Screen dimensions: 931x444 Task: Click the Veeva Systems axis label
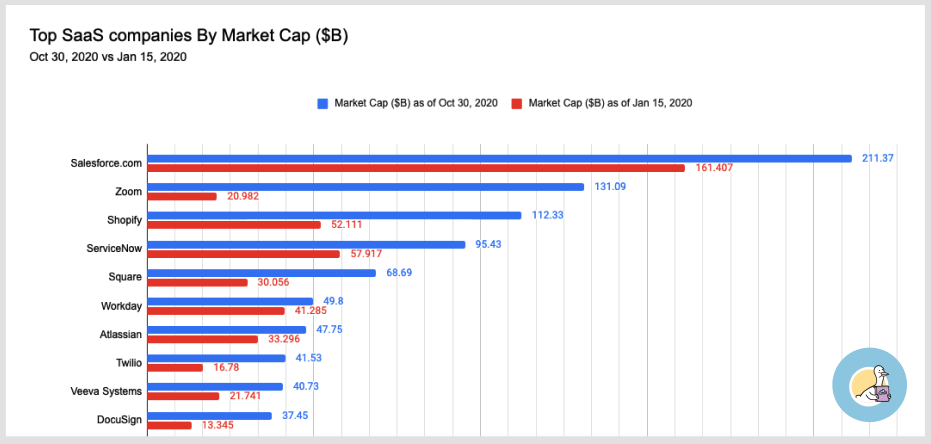click(x=106, y=391)
